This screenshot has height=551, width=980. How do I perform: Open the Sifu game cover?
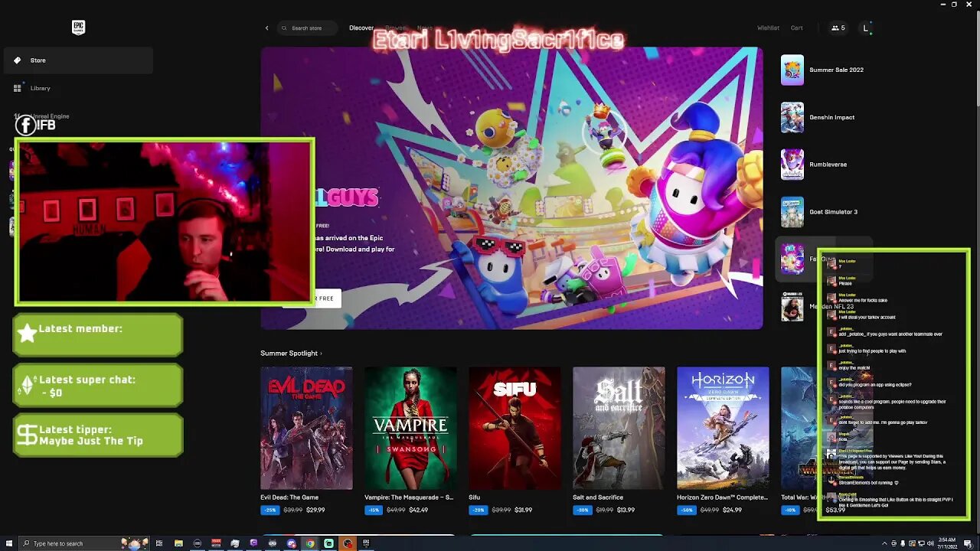(514, 428)
